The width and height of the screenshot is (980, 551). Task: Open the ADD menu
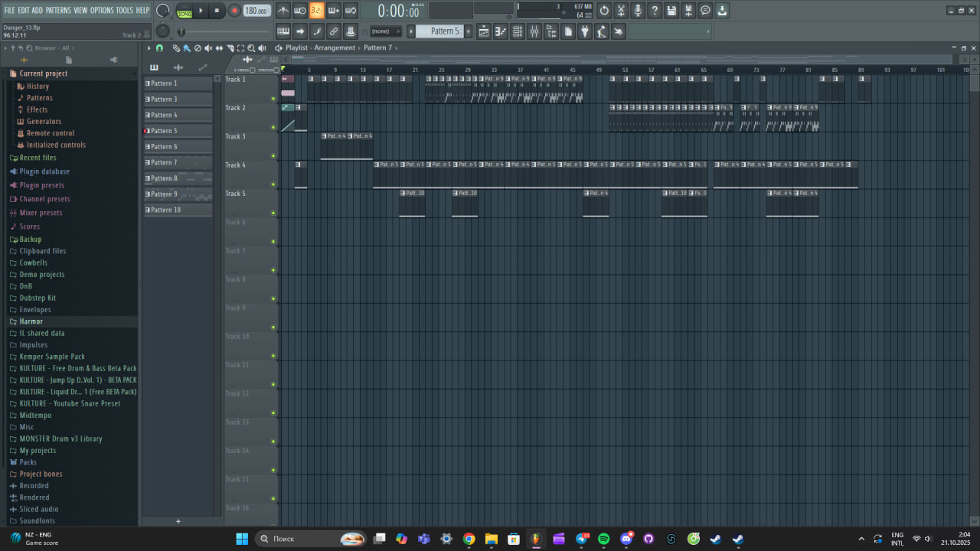point(38,10)
